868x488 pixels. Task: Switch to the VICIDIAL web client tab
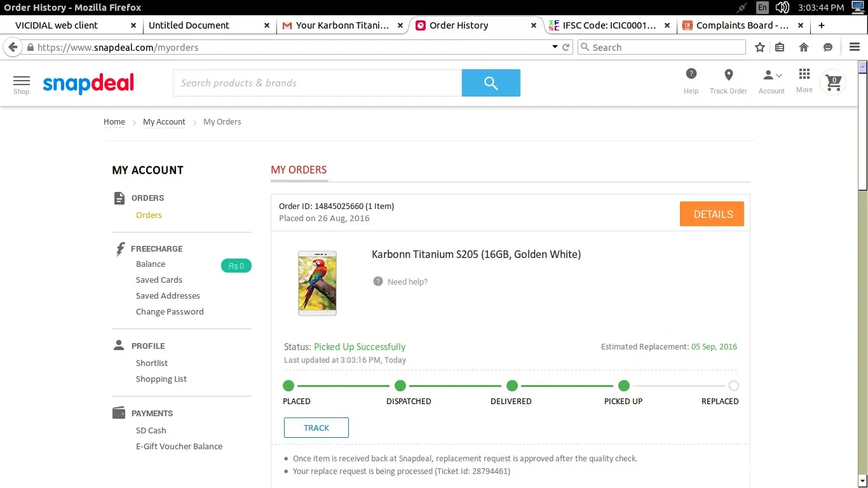point(57,25)
